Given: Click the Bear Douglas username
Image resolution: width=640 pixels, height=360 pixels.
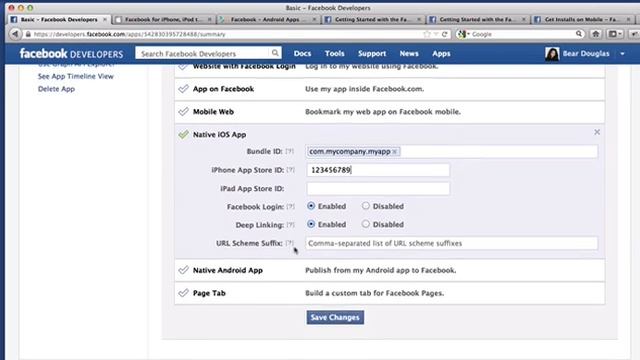Looking at the screenshot, I should click(x=586, y=53).
